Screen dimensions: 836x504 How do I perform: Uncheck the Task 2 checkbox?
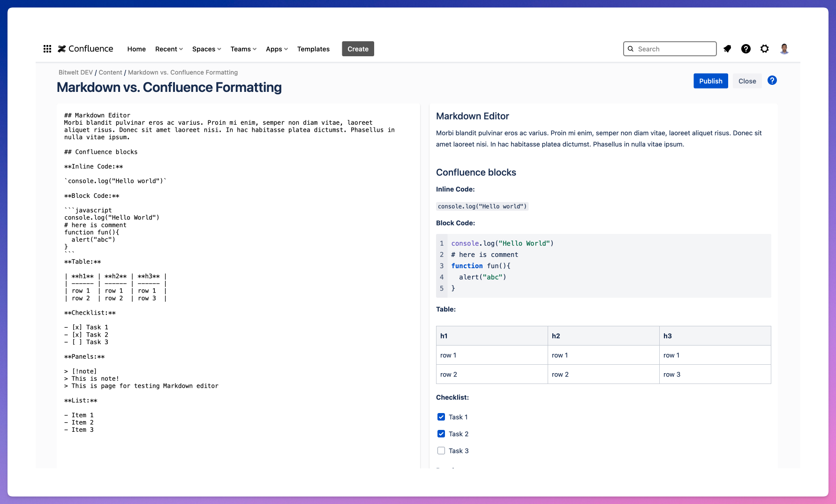pyautogui.click(x=441, y=434)
